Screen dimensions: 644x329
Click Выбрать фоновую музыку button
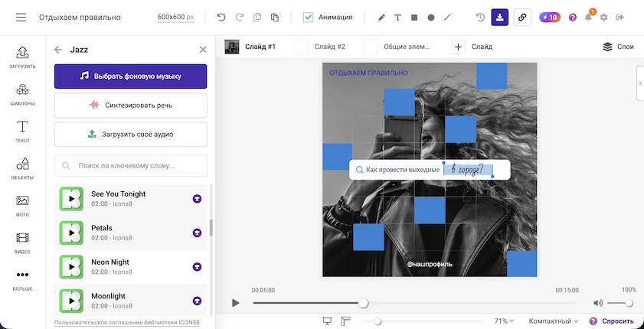[x=131, y=77]
